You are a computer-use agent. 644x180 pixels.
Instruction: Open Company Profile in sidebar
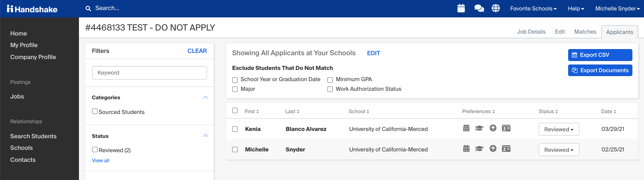[x=33, y=57]
